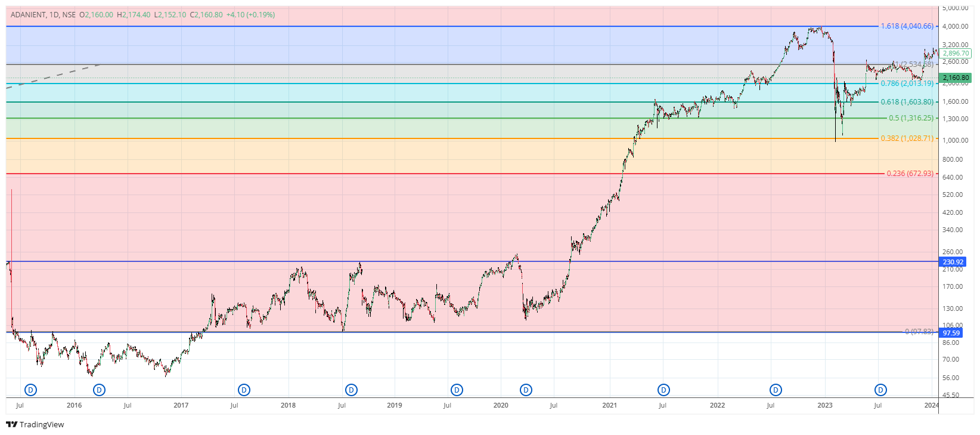This screenshot has width=980, height=435.
Task: Click the 420.00 price axis label
Action: (953, 212)
